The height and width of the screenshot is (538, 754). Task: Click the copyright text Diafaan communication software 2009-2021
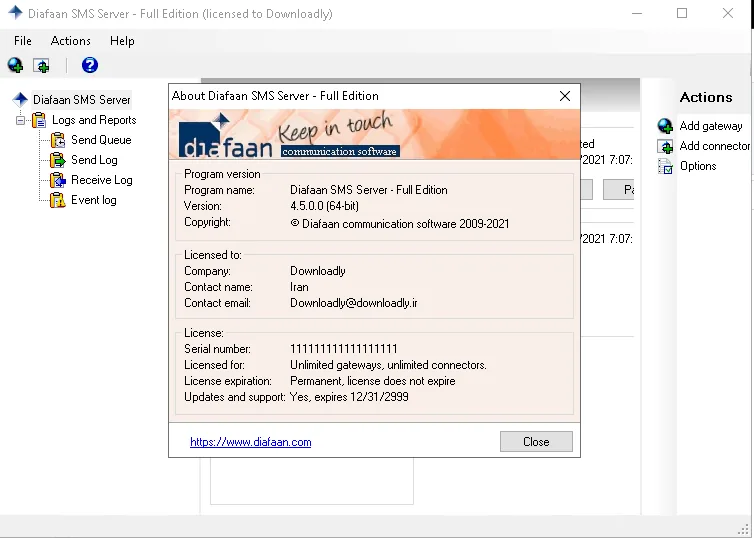pos(400,224)
